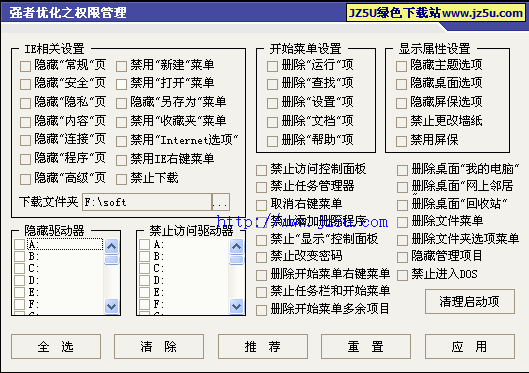Check drive A: in the 隐藏驱动器 list

pos(20,244)
